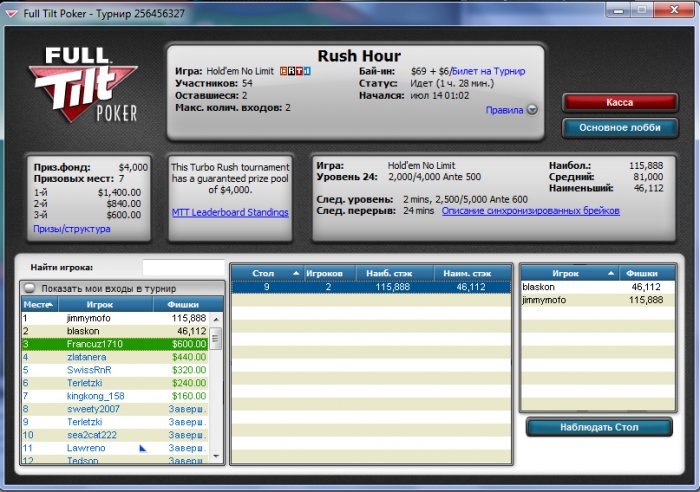This screenshot has height=492, width=700.
Task: Sort left player list by Игрок column header
Action: click(x=106, y=304)
